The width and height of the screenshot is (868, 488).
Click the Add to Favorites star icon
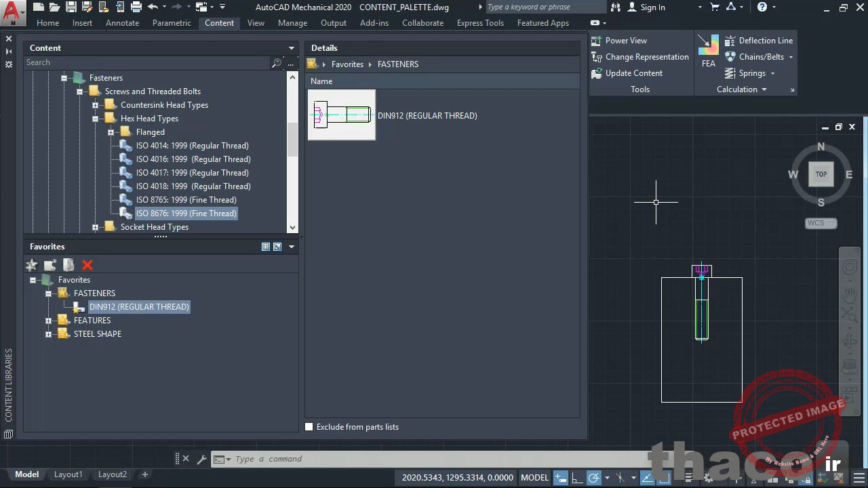pos(31,265)
